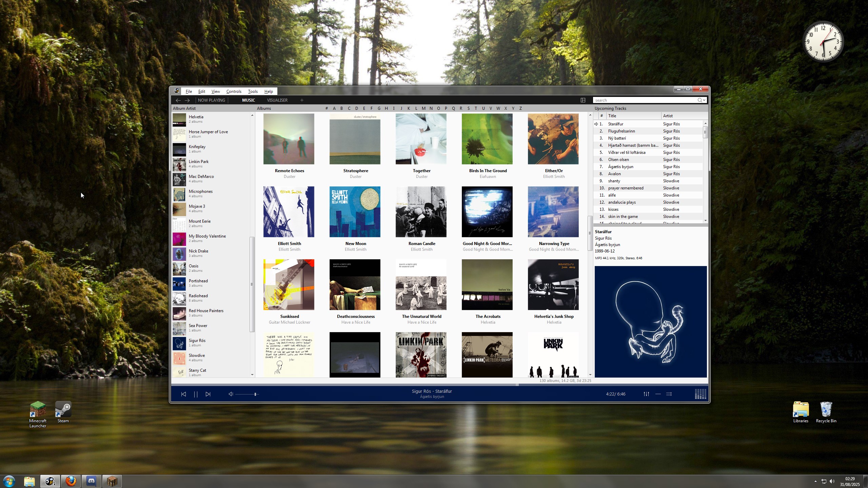Open Firefox from the taskbar
The height and width of the screenshot is (488, 868).
tap(71, 481)
